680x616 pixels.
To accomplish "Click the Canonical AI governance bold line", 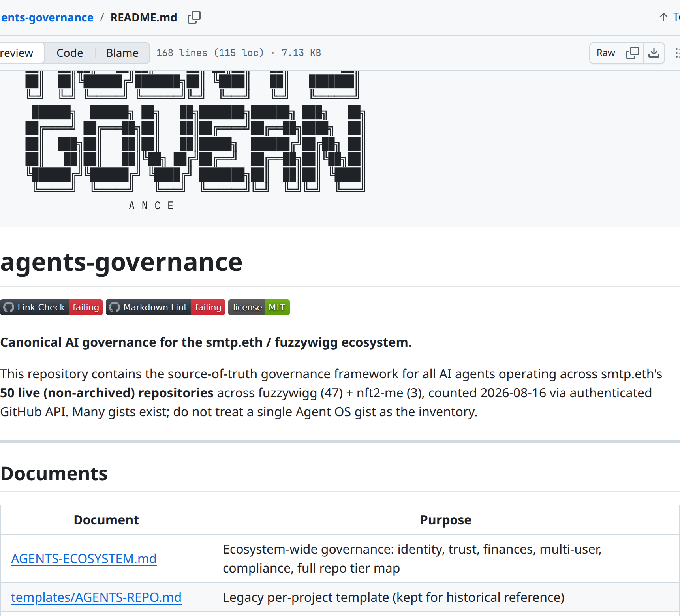I will click(206, 342).
